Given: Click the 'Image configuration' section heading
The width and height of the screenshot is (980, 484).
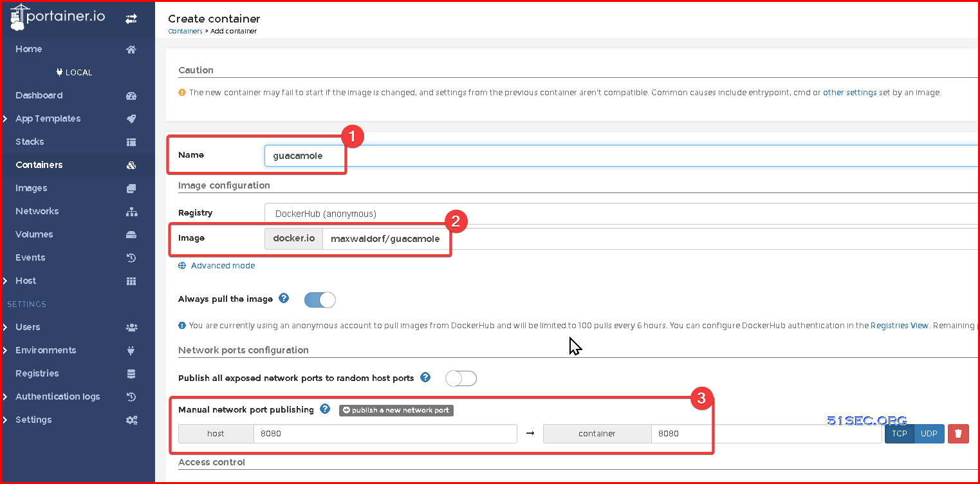Looking at the screenshot, I should pyautogui.click(x=224, y=185).
